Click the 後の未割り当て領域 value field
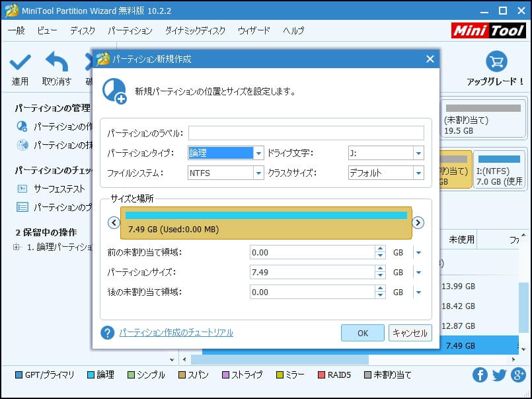Viewport: 532px width, 399px height. coord(312,292)
